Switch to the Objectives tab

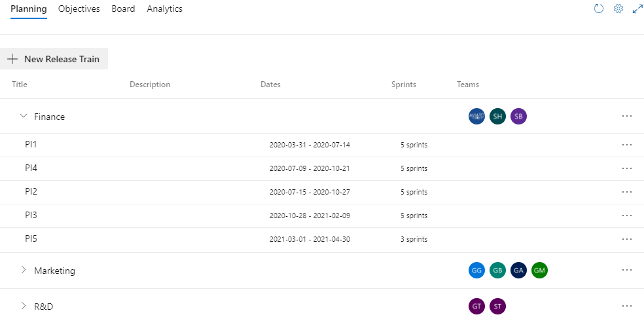click(x=79, y=9)
